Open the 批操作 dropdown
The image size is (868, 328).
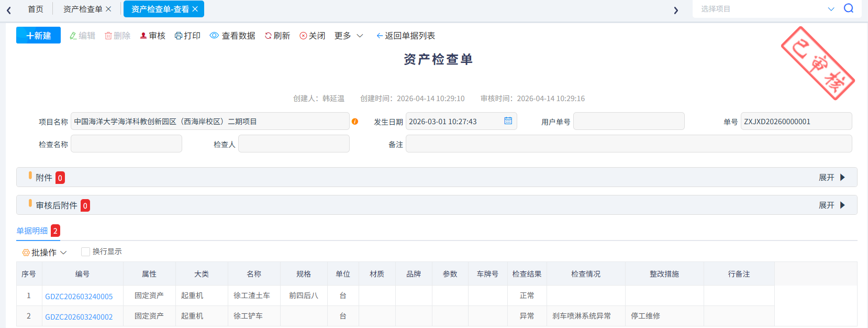tap(44, 253)
